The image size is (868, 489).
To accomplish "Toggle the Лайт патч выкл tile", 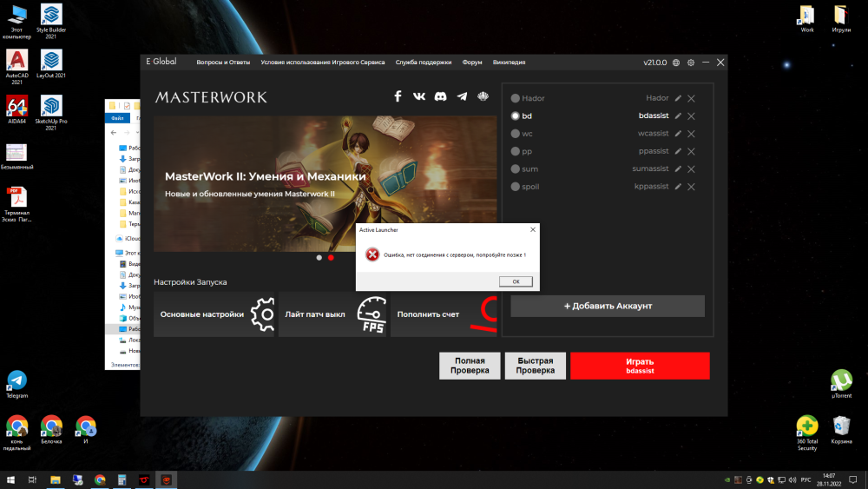I will click(x=333, y=314).
